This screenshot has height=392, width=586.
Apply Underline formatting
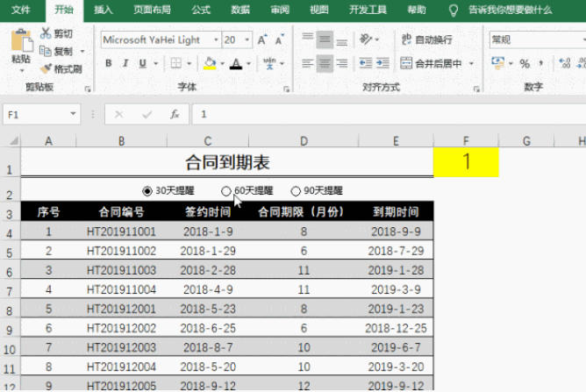(142, 63)
